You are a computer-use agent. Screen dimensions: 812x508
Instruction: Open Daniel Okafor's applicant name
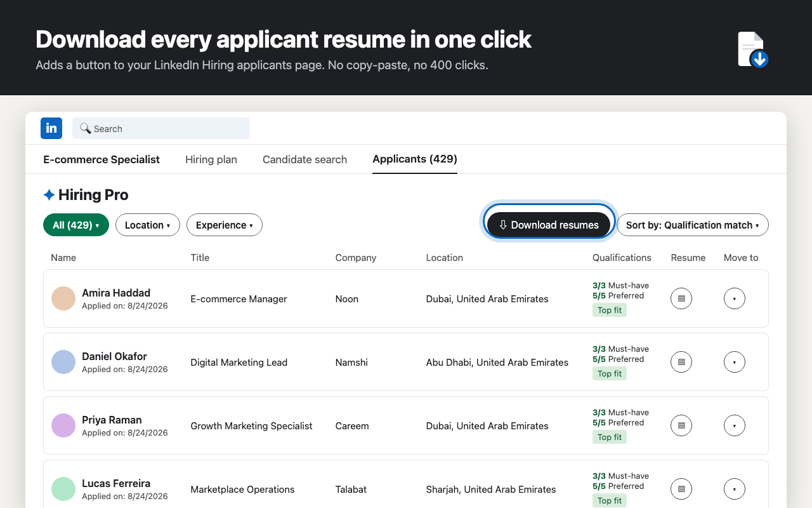[x=114, y=356]
